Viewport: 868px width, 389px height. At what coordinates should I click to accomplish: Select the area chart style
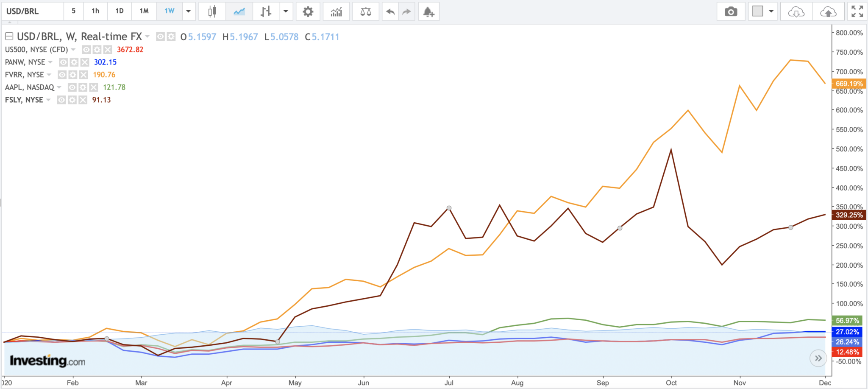(x=239, y=11)
